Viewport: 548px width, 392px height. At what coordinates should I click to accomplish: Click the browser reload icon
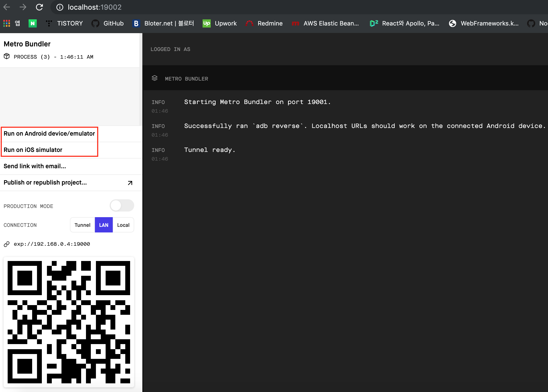coord(39,7)
